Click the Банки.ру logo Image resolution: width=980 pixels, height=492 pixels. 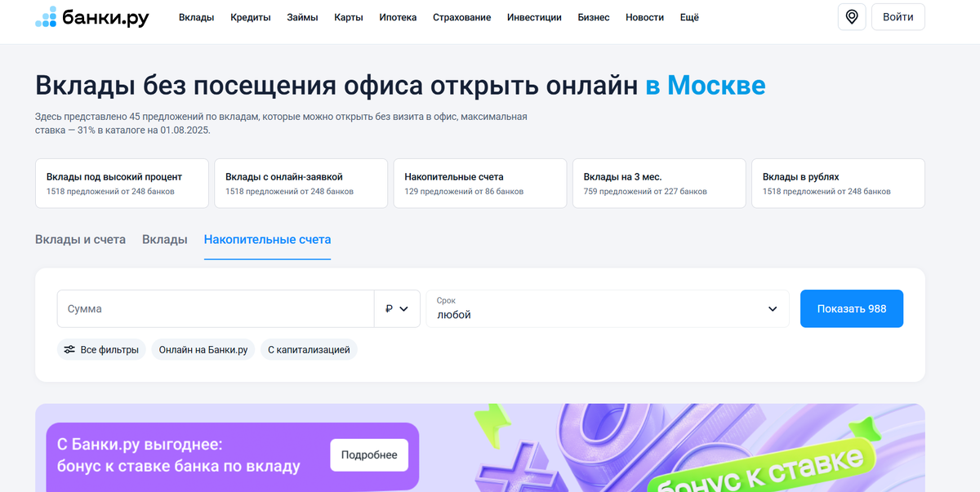click(92, 17)
